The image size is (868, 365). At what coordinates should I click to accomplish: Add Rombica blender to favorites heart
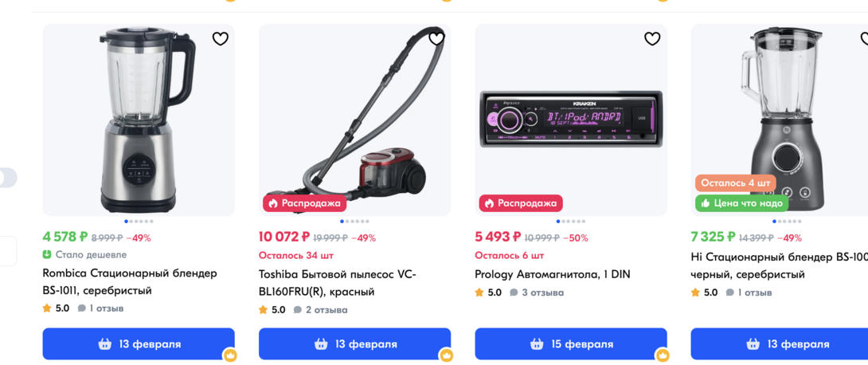coord(221,38)
